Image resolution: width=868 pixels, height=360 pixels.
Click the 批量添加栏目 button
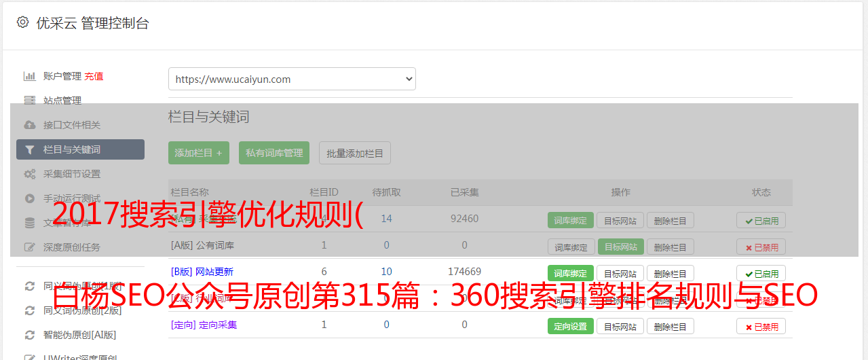tap(355, 153)
